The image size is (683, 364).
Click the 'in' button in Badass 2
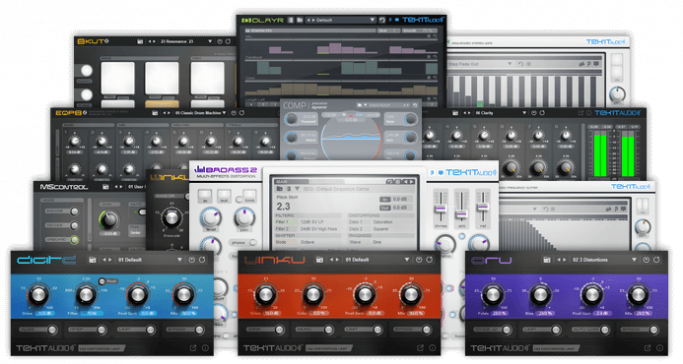(x=205, y=196)
